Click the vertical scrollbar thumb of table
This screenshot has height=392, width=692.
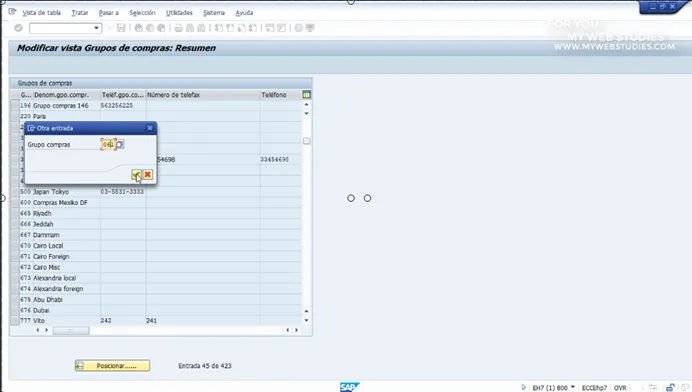pyautogui.click(x=306, y=141)
